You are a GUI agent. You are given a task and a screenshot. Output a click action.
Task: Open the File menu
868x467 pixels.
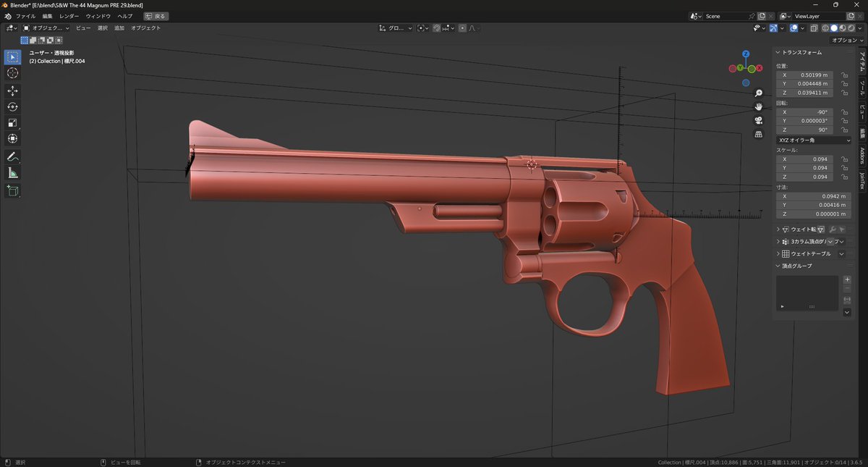click(x=25, y=16)
